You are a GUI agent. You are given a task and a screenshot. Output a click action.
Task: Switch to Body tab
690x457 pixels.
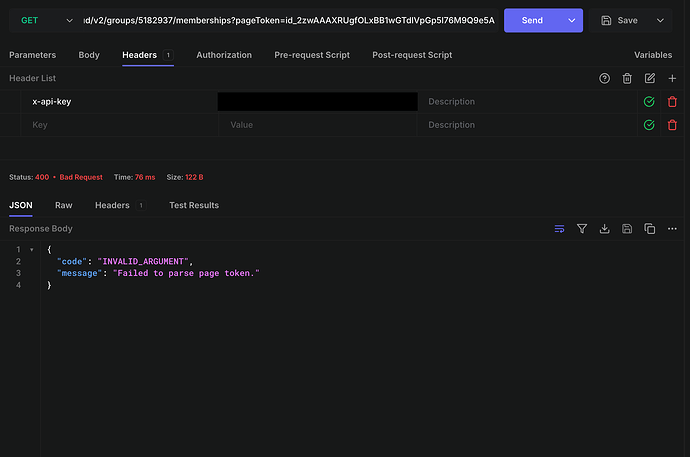[x=89, y=55]
